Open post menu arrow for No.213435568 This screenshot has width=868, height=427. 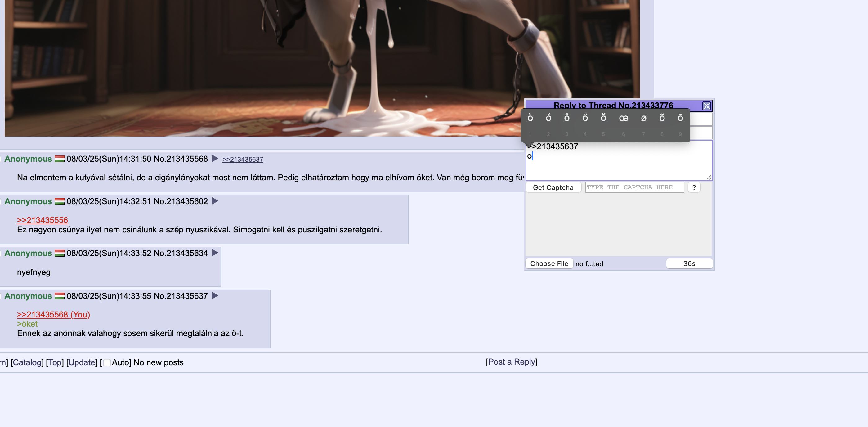(x=215, y=158)
